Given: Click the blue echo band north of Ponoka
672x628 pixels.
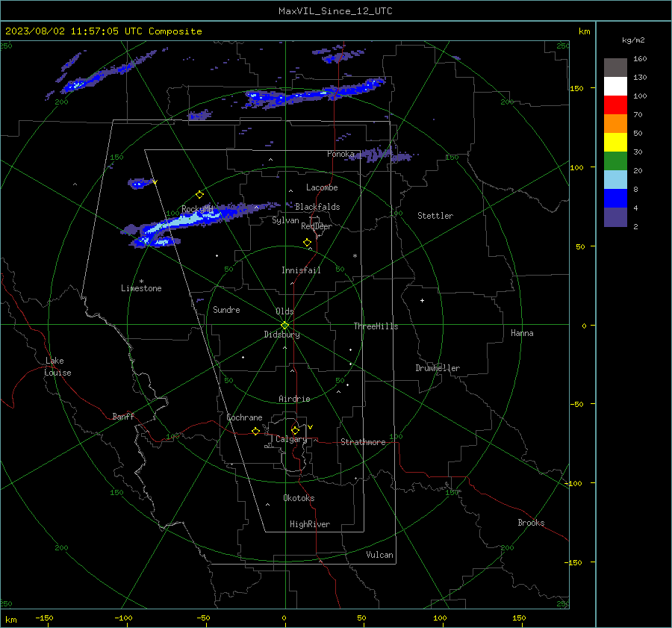Looking at the screenshot, I should (315, 95).
